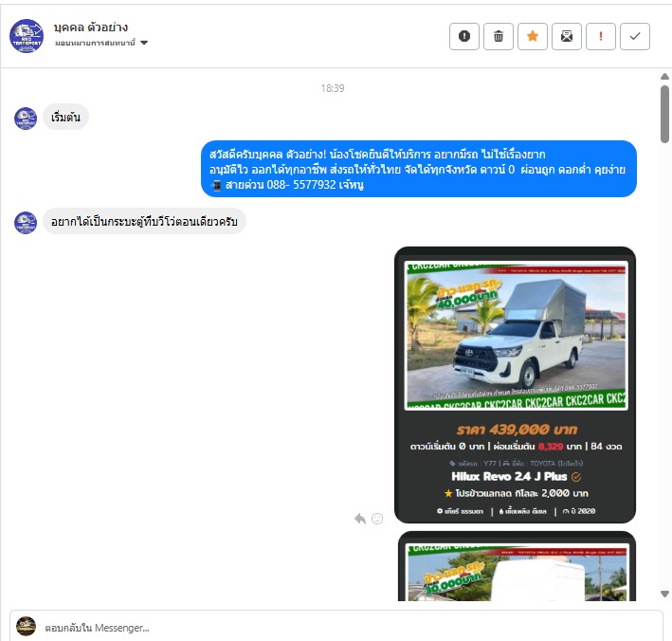Select the blue greeting message bubble
Image resolution: width=672 pixels, height=641 pixels.
click(x=419, y=169)
